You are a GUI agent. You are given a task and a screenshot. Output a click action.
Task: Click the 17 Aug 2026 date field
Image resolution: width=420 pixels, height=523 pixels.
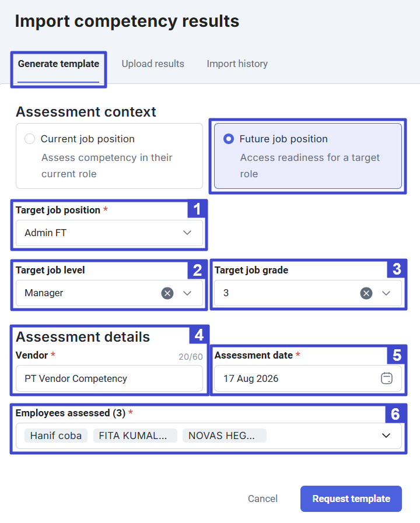(308, 378)
